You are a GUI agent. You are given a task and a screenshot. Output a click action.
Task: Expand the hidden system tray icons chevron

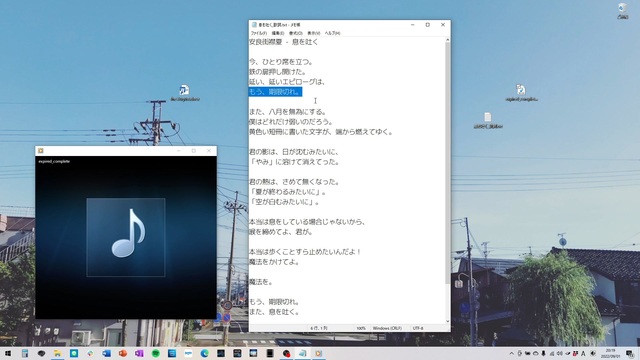(x=511, y=353)
